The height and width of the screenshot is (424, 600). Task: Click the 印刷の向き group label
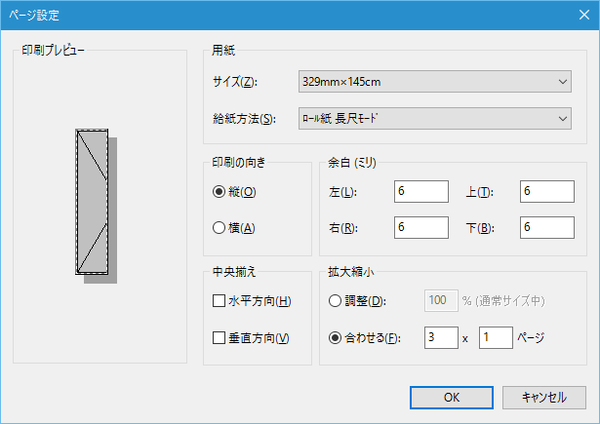[239, 163]
